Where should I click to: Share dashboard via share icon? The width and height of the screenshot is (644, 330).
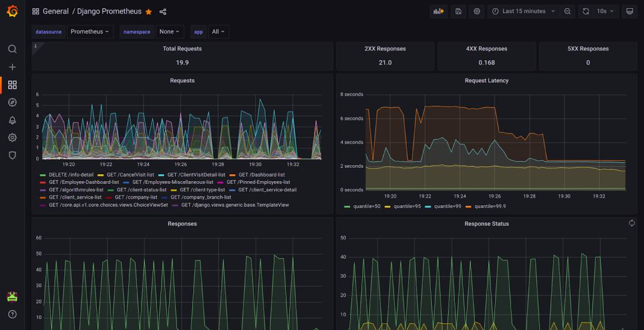163,11
